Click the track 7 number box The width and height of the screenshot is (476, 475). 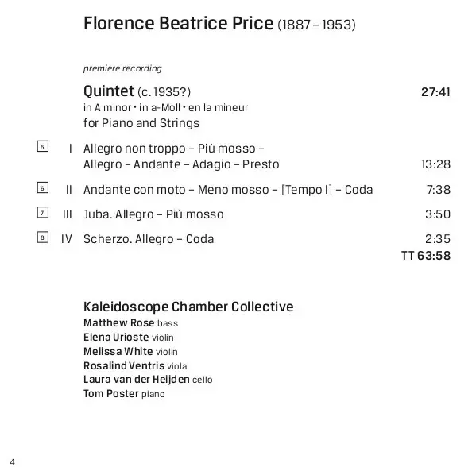point(42,212)
